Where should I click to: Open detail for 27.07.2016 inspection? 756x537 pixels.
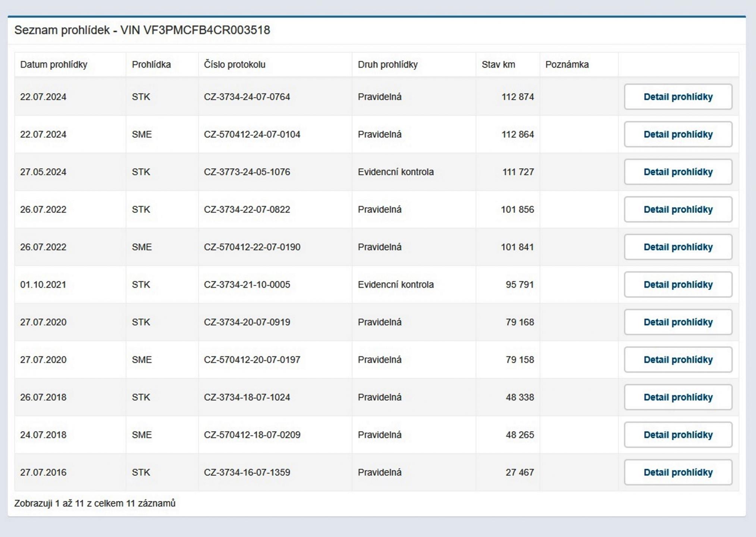pyautogui.click(x=678, y=472)
